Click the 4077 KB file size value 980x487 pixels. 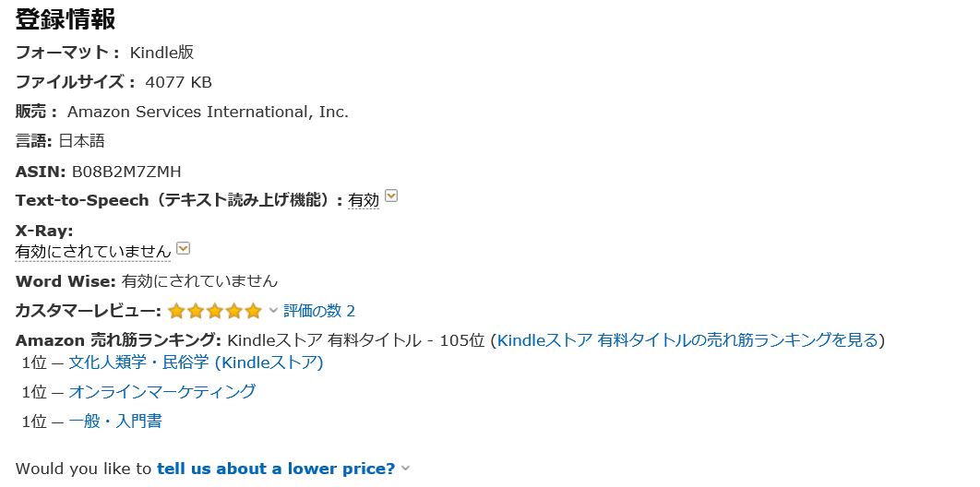[x=179, y=82]
